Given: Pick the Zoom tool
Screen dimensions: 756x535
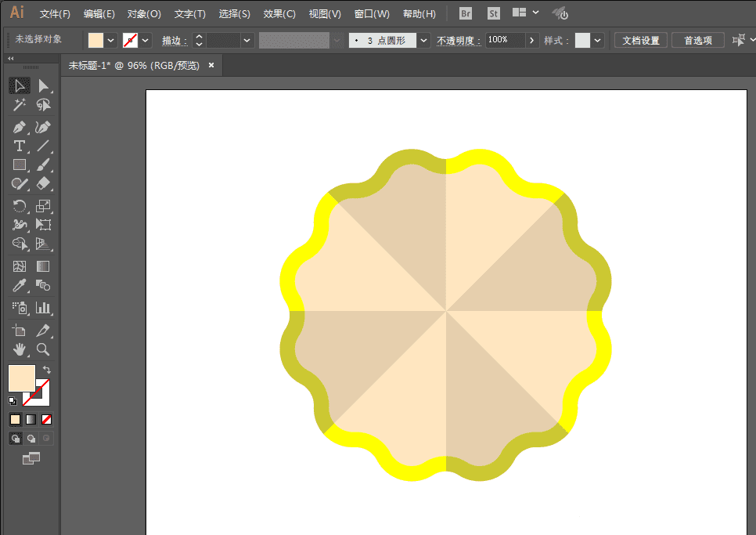Looking at the screenshot, I should tap(44, 349).
